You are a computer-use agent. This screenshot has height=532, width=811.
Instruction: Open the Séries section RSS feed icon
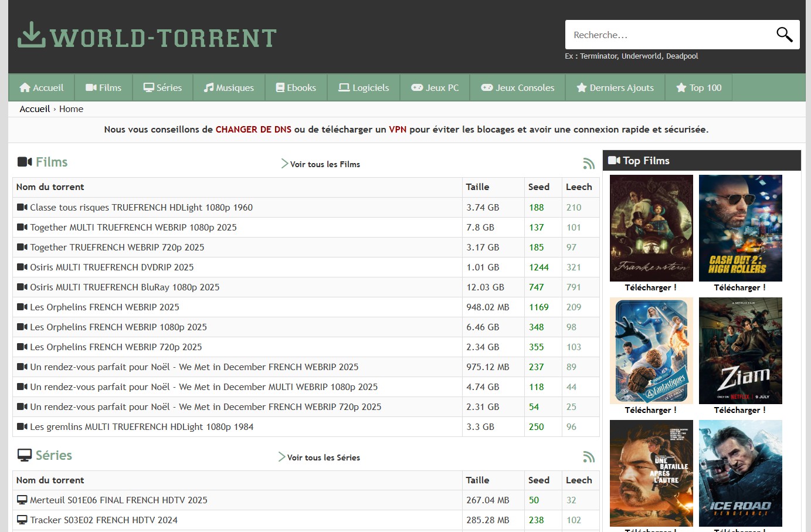[x=589, y=457]
